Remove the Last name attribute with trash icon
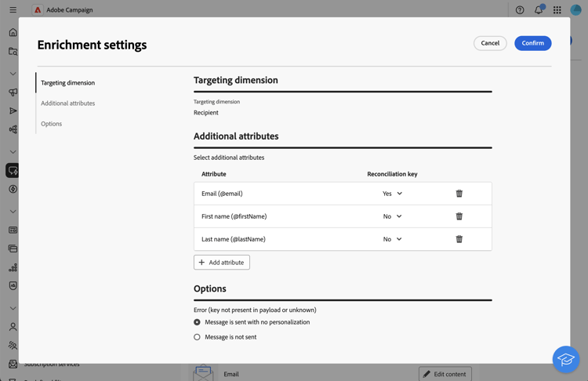The width and height of the screenshot is (588, 381). tap(459, 239)
